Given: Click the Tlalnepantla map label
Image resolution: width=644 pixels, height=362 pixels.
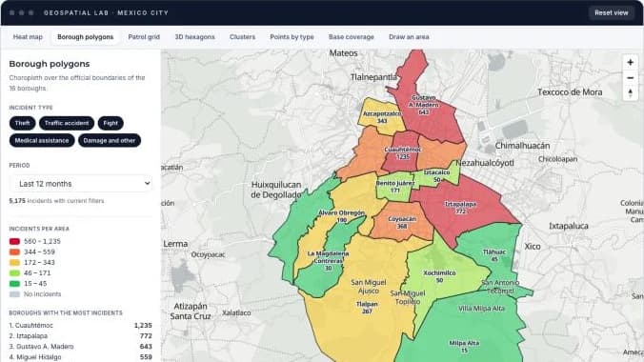Looking at the screenshot, I should pyautogui.click(x=373, y=77).
